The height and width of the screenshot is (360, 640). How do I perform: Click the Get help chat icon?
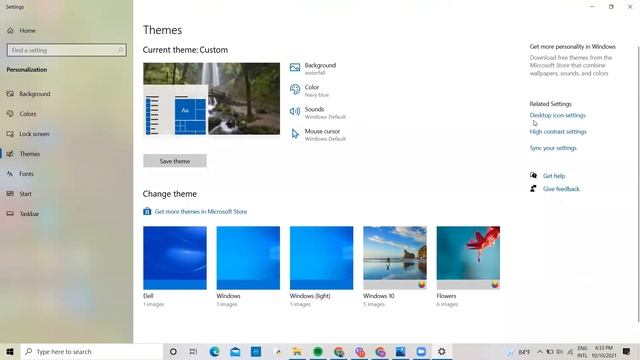533,176
